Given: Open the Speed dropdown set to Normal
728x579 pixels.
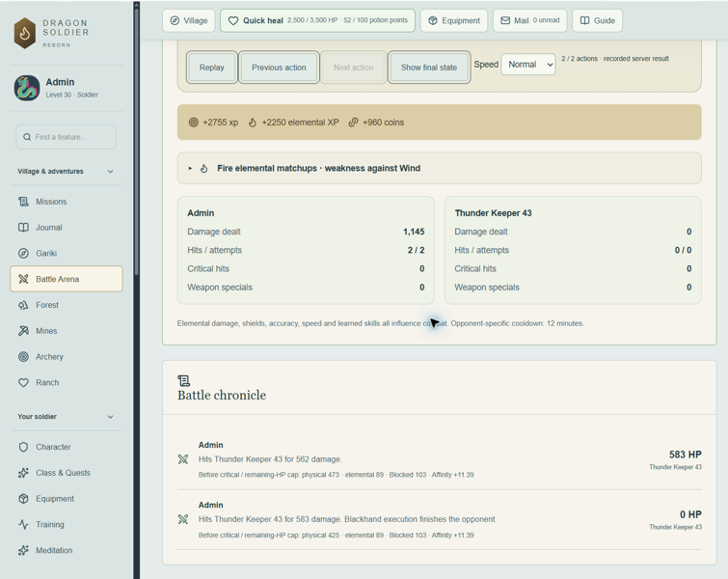Looking at the screenshot, I should point(528,65).
